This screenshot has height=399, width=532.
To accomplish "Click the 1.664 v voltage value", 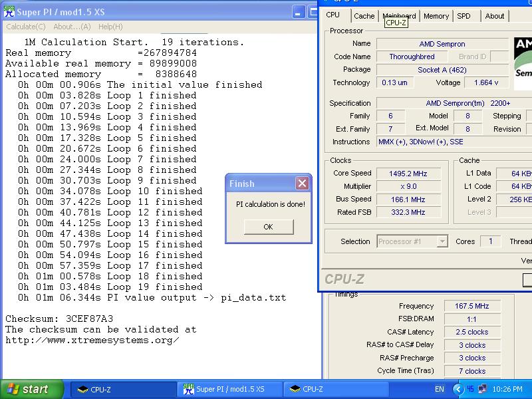I will tap(486, 82).
